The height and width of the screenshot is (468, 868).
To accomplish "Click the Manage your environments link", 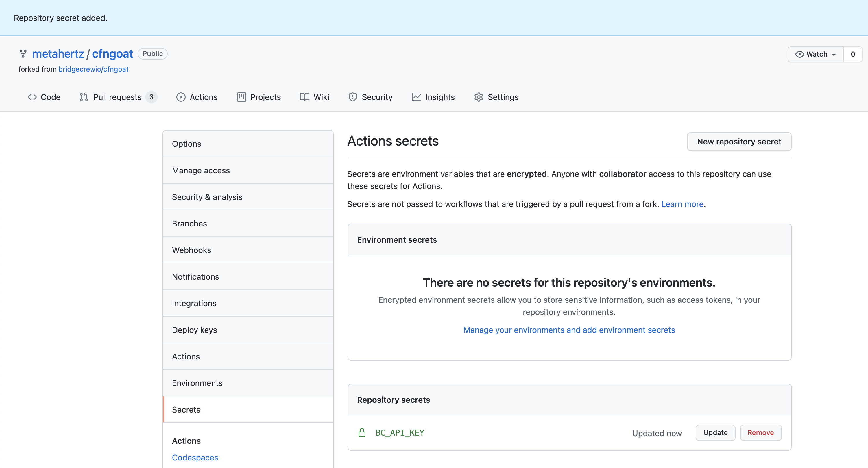I will pyautogui.click(x=569, y=329).
